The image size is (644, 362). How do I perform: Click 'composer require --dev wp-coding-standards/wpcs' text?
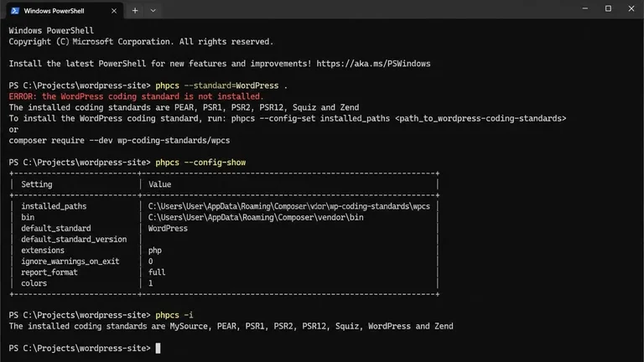[119, 141]
